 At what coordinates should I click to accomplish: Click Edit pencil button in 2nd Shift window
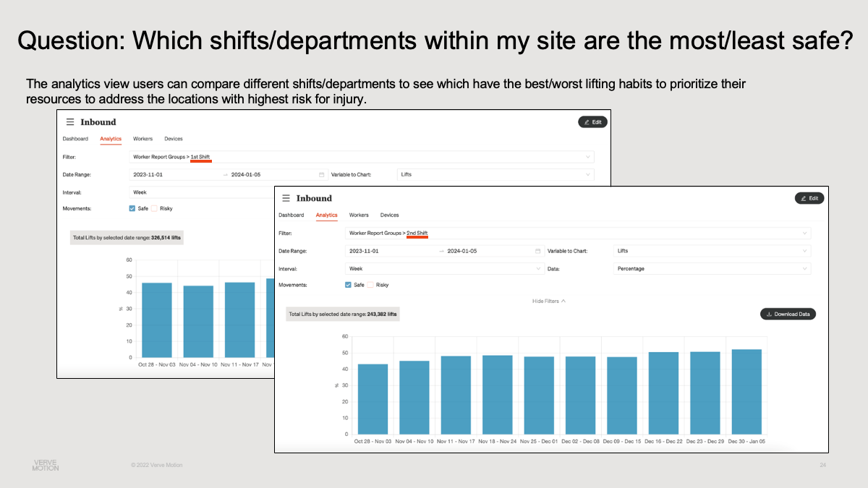tap(809, 198)
